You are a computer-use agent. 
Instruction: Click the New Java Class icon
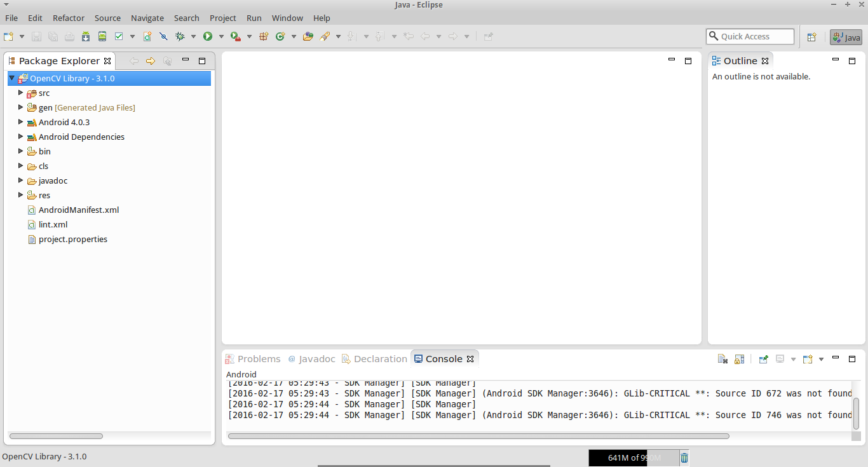click(x=280, y=36)
